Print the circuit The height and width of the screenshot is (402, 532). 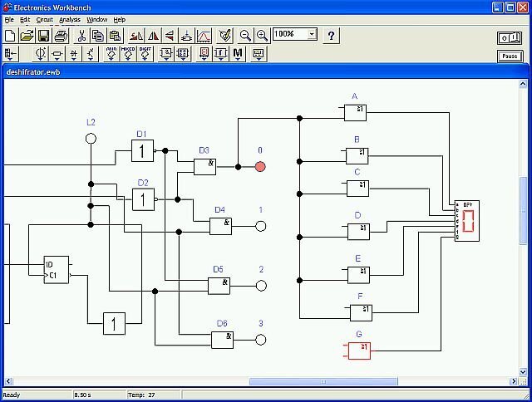(61, 35)
